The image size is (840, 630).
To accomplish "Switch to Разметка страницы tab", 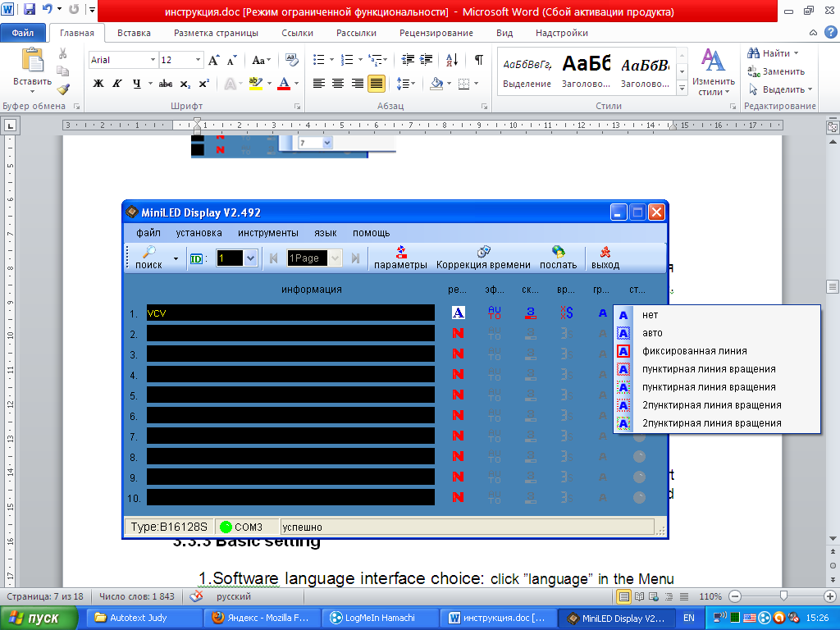I will click(x=216, y=33).
